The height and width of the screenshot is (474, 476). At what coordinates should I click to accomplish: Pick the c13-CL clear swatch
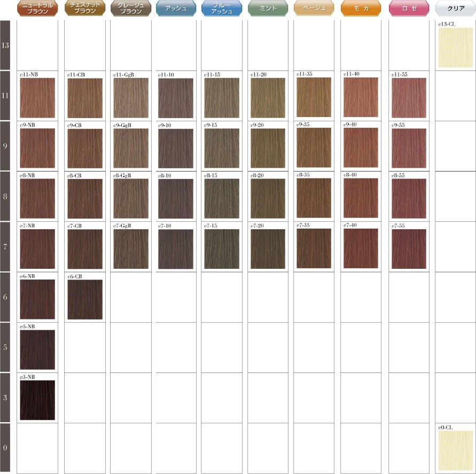(x=456, y=48)
